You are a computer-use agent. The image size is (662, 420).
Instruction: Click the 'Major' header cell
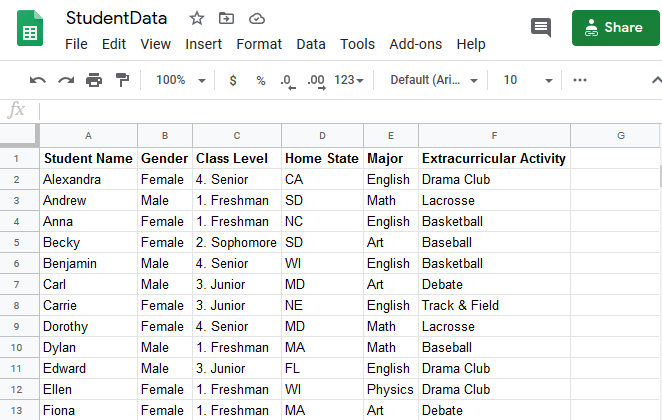click(391, 158)
